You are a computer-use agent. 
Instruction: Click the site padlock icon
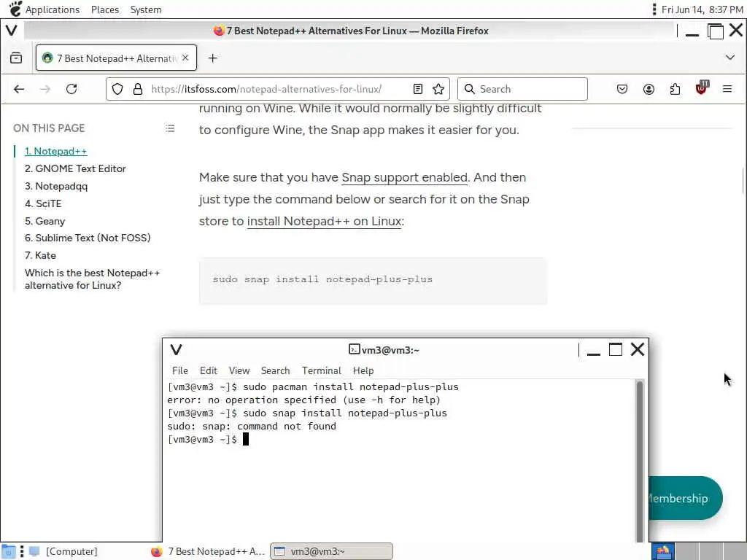(138, 89)
